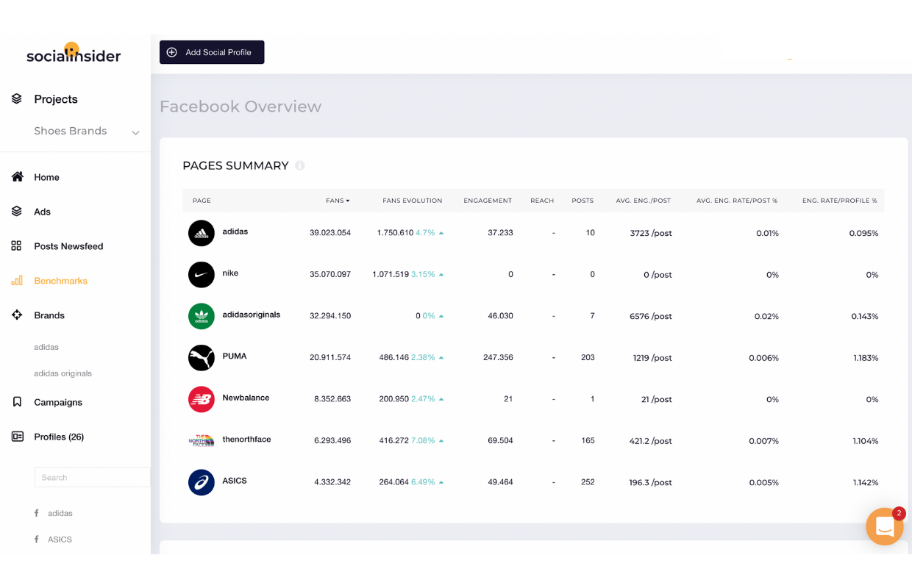912x588 pixels.
Task: Click the adidas page name
Action: point(235,232)
